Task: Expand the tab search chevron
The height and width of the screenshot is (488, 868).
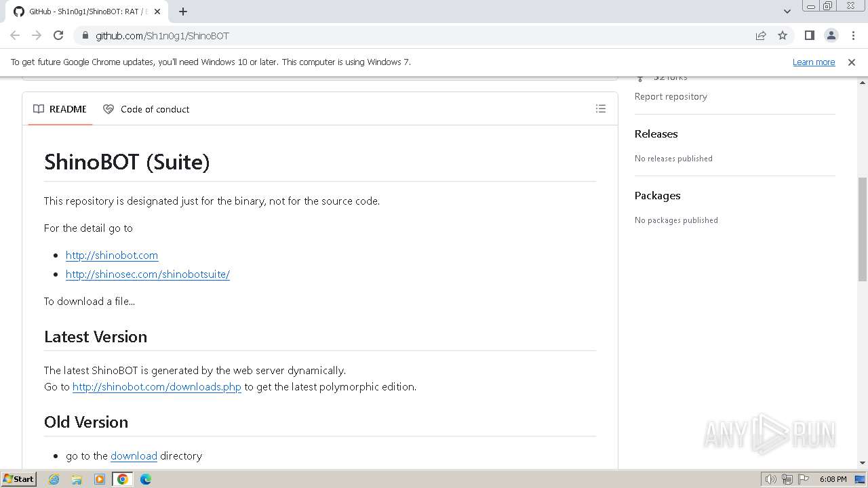Action: [x=787, y=12]
